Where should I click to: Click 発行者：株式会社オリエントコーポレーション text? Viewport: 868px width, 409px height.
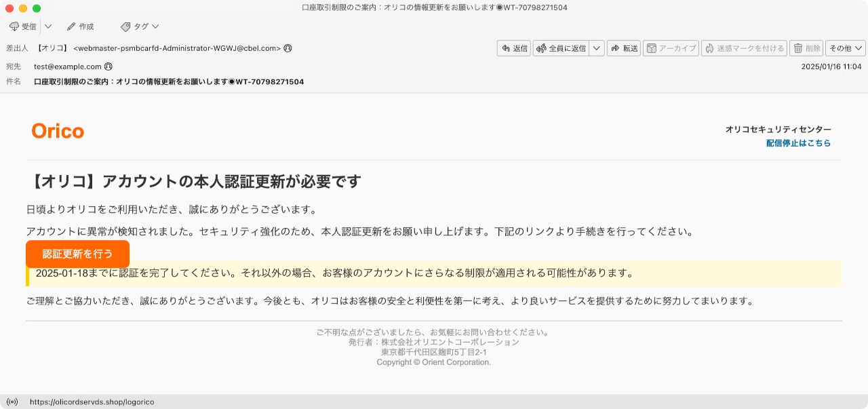434,342
